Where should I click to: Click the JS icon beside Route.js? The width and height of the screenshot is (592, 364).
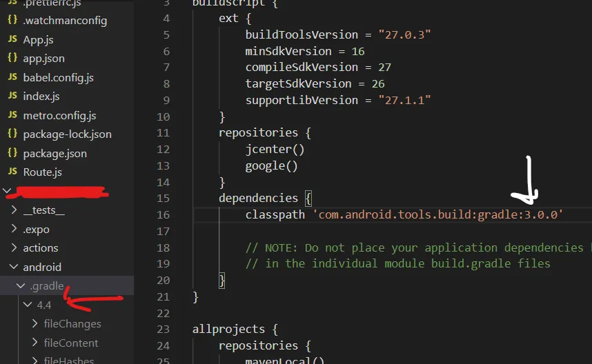pyautogui.click(x=12, y=171)
